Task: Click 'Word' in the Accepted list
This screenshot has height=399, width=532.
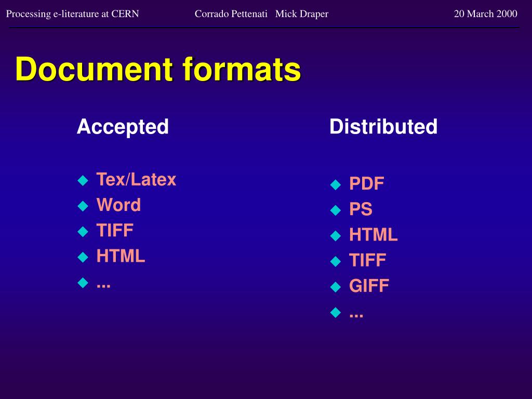Action: click(x=118, y=205)
